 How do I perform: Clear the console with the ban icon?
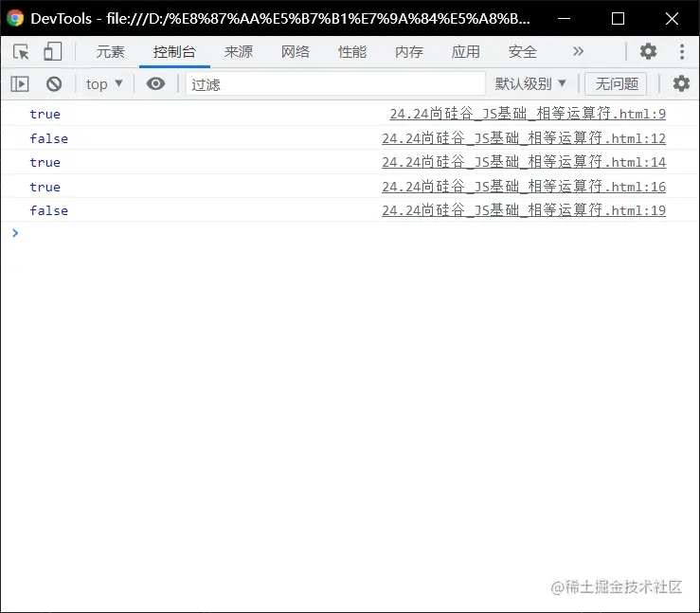(54, 84)
